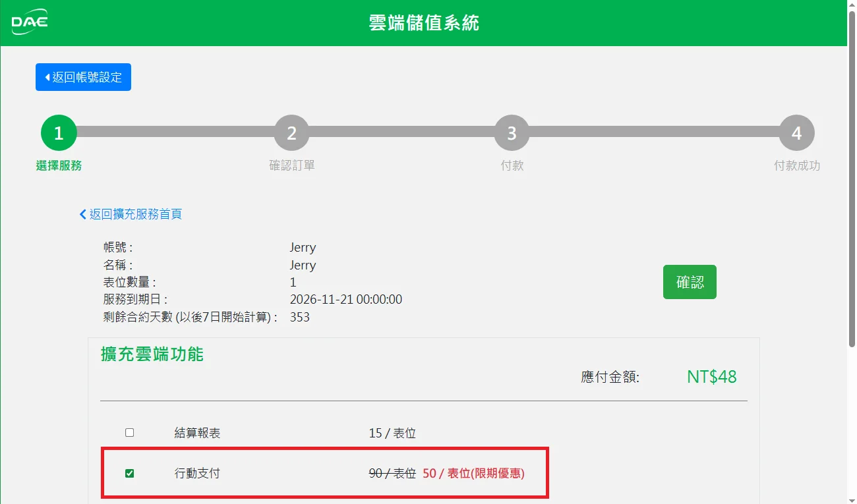Screen dimensions: 857x504
Task: Select the 付款成功 step label
Action: tap(796, 166)
